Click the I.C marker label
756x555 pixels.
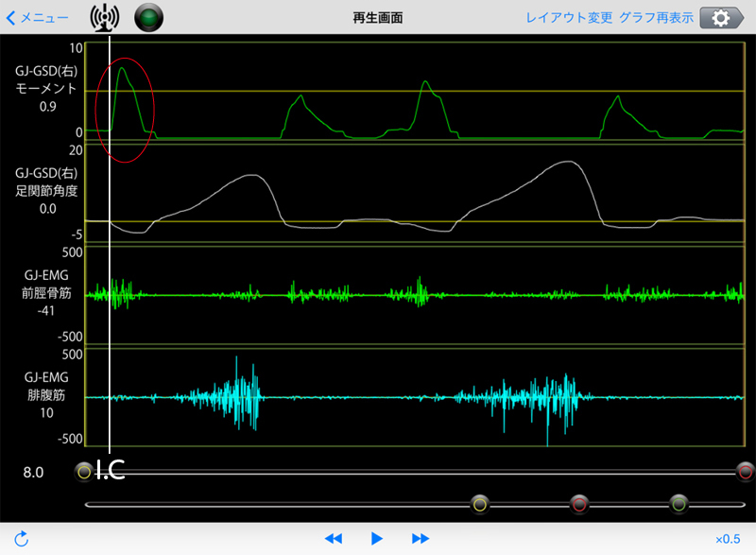[x=111, y=470]
